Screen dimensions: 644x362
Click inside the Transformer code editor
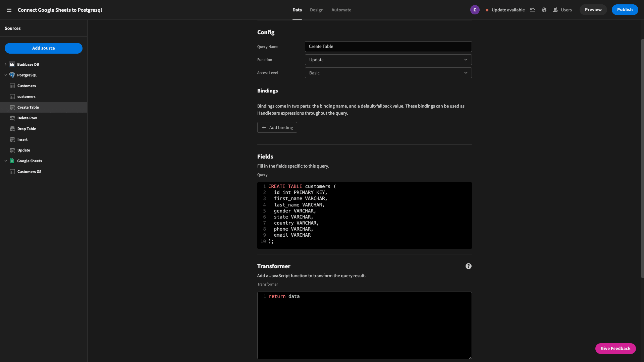[364, 325]
